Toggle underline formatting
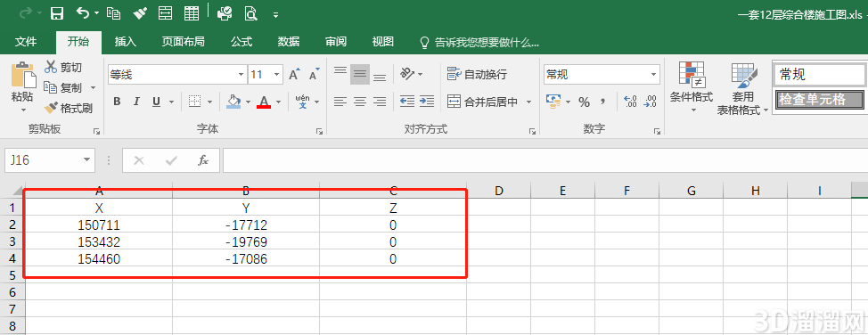This screenshot has height=335, width=868. point(156,102)
